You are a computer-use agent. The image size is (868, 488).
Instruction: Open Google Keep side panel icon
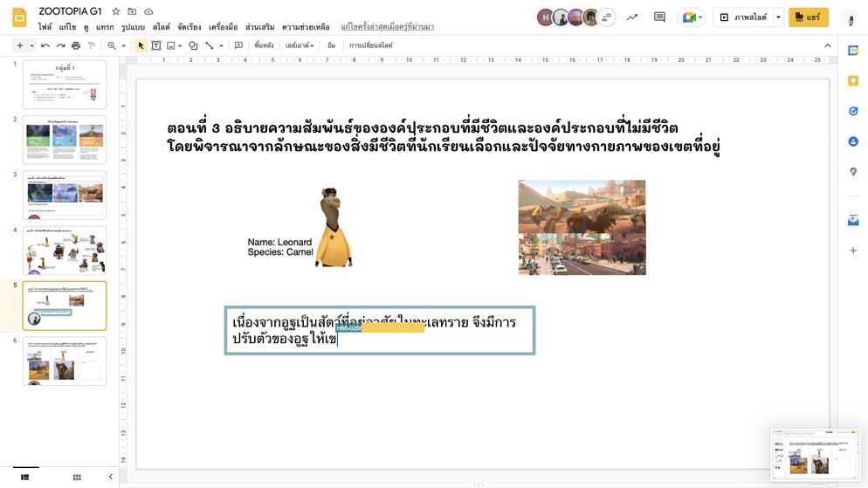(x=853, y=81)
